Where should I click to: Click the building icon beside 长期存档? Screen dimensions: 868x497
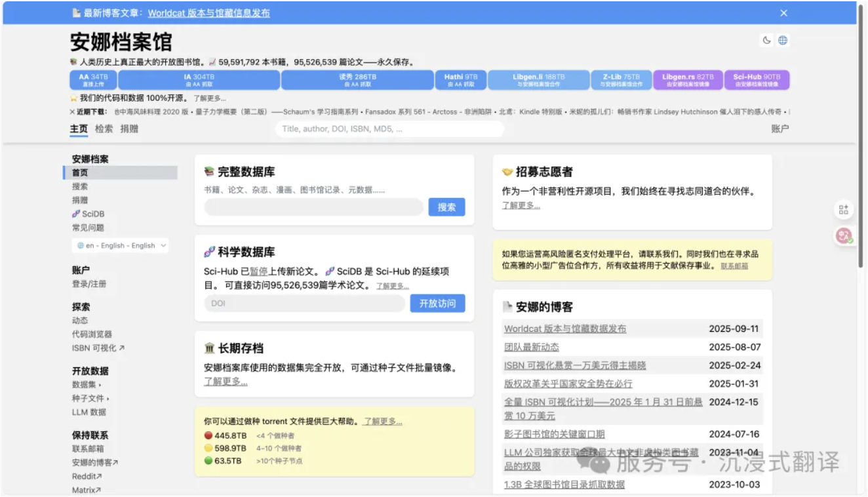tap(209, 348)
